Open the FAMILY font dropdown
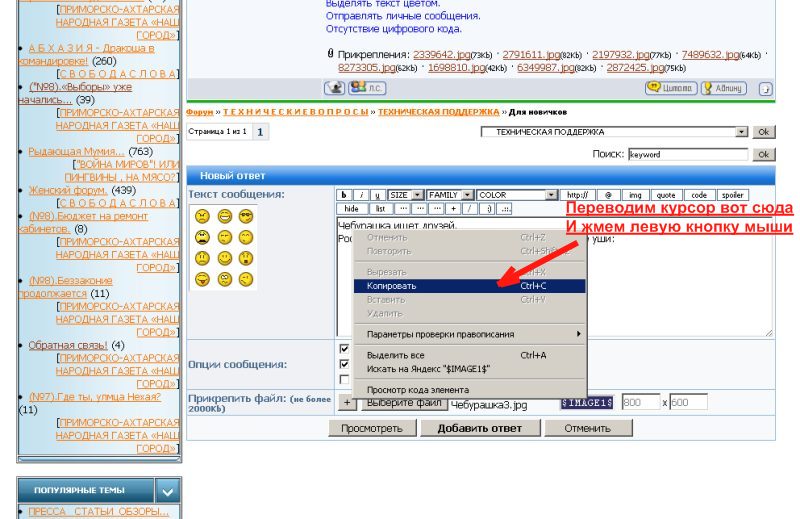This screenshot has height=519, width=800. (450, 195)
